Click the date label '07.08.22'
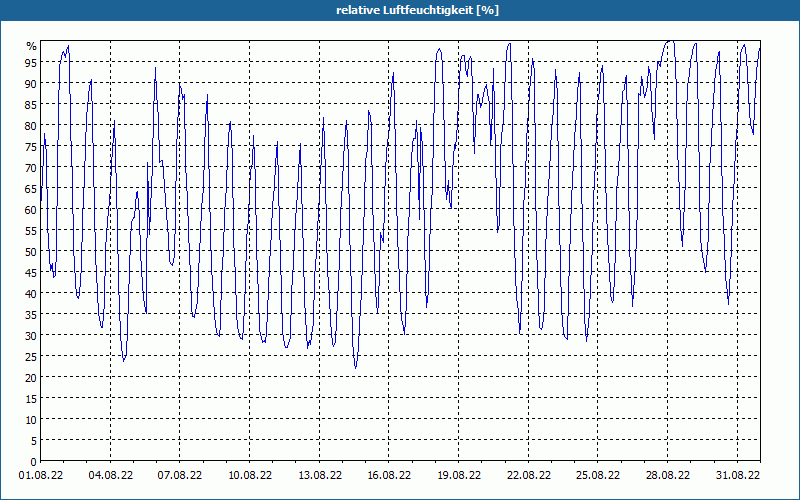The image size is (800, 500). (180, 475)
